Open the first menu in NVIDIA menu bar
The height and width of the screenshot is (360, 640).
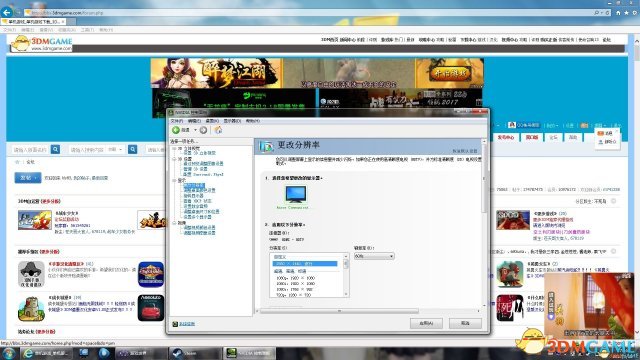click(x=177, y=121)
